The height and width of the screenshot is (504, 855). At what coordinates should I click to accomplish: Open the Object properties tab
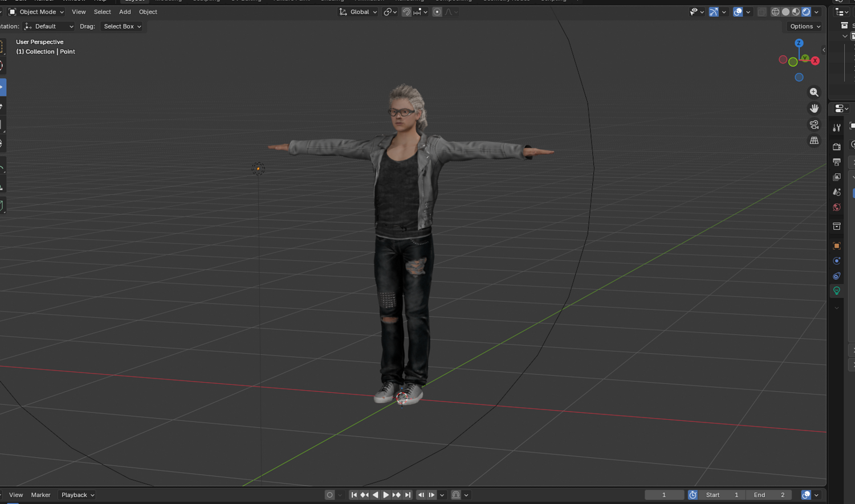[x=837, y=246]
